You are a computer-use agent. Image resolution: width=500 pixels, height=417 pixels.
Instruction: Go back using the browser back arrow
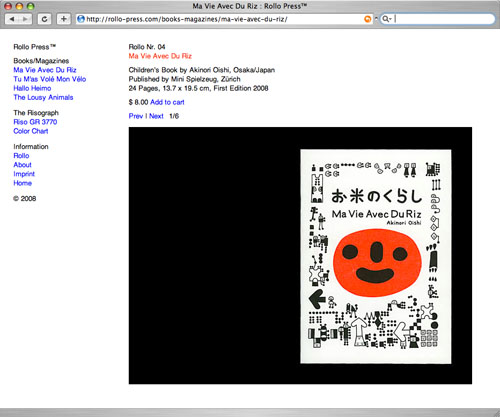[x=12, y=19]
